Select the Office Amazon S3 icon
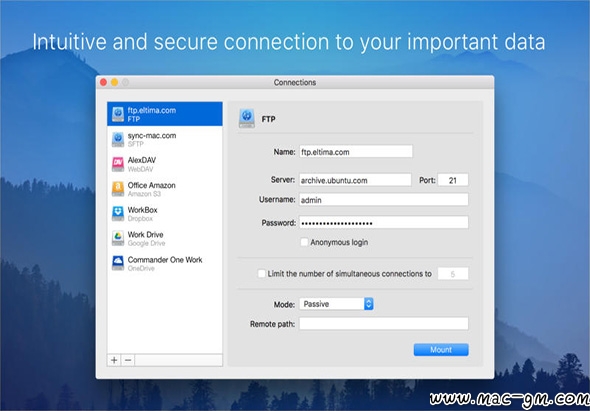The height and width of the screenshot is (411, 590). point(118,189)
